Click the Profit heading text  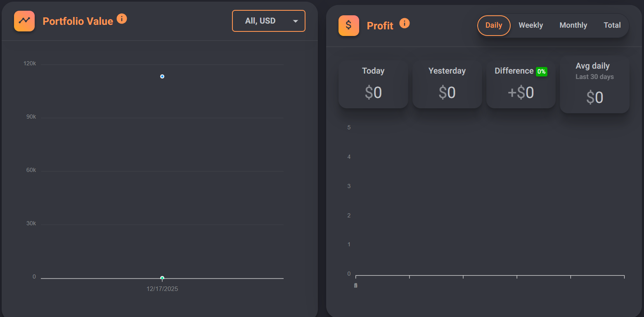[x=380, y=26]
